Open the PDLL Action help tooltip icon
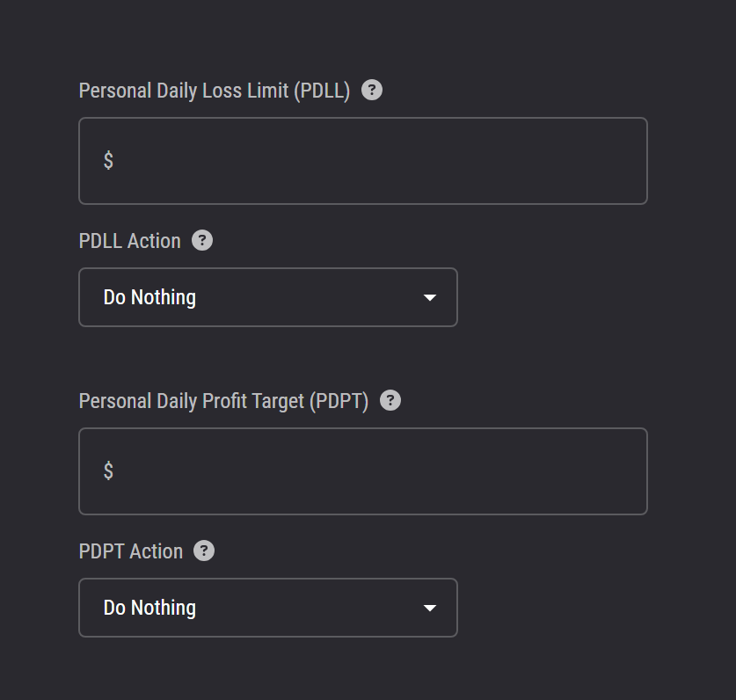 click(202, 241)
